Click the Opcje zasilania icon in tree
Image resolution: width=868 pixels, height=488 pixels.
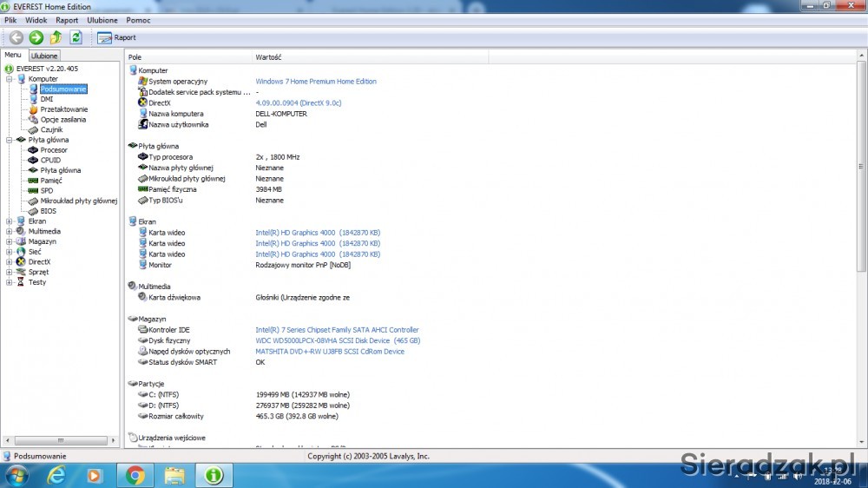coord(33,120)
